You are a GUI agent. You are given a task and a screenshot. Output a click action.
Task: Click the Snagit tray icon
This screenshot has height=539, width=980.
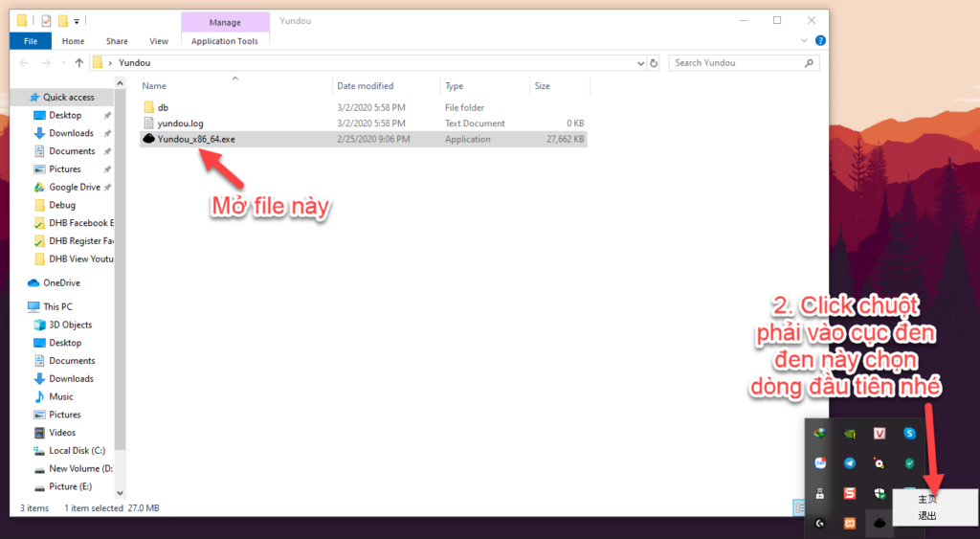pos(850,493)
